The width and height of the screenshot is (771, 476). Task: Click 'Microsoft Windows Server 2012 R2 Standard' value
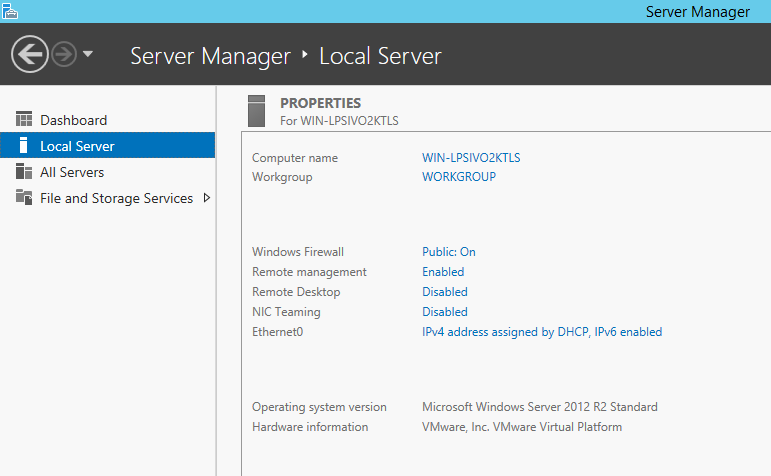[x=539, y=407]
